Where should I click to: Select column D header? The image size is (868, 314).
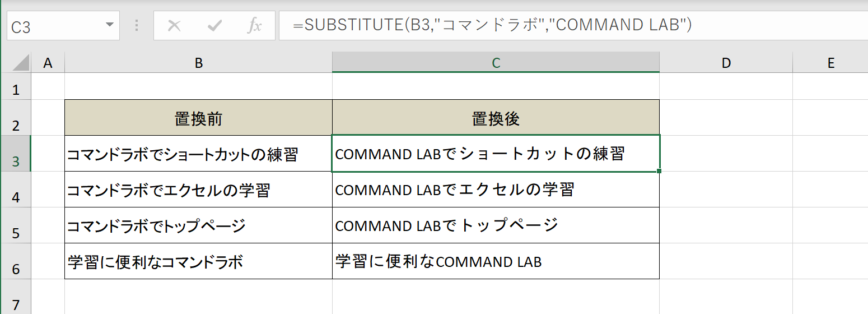pos(726,63)
